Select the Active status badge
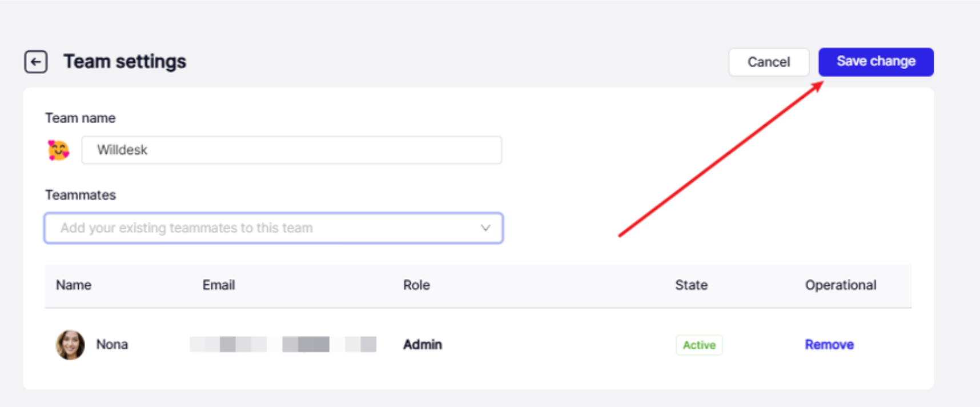This screenshot has width=980, height=407. tap(699, 345)
